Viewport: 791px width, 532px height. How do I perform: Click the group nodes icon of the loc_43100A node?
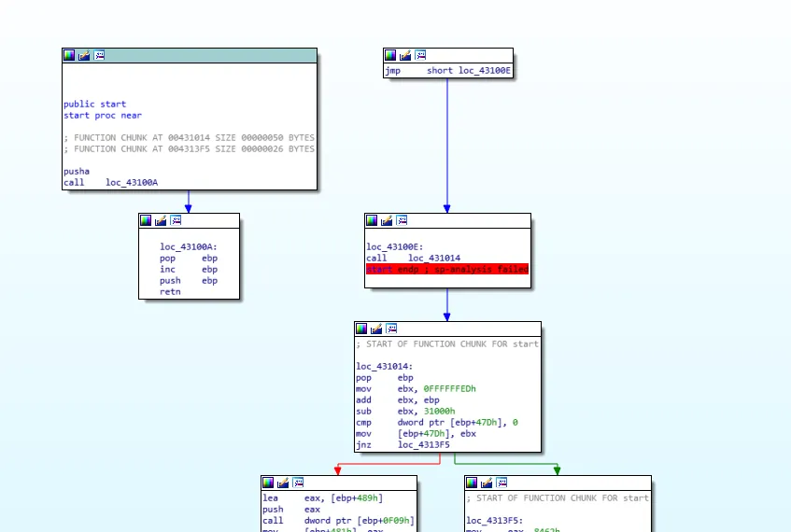(176, 220)
